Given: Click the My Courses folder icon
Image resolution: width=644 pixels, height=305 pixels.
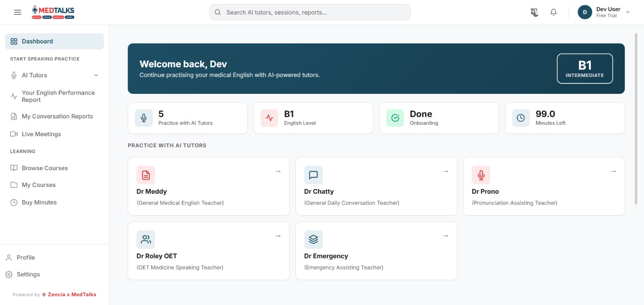Looking at the screenshot, I should pos(14,185).
